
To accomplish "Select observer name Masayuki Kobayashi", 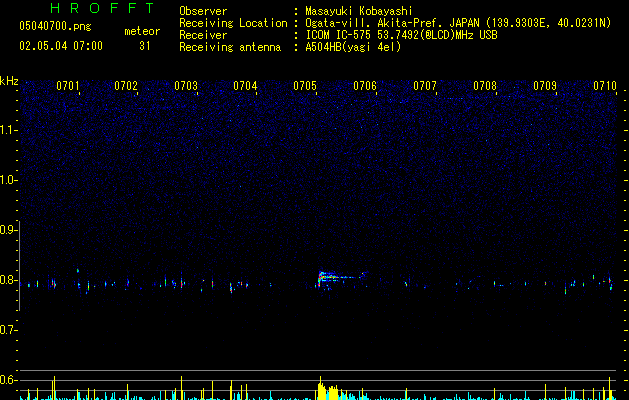I will (x=359, y=11).
